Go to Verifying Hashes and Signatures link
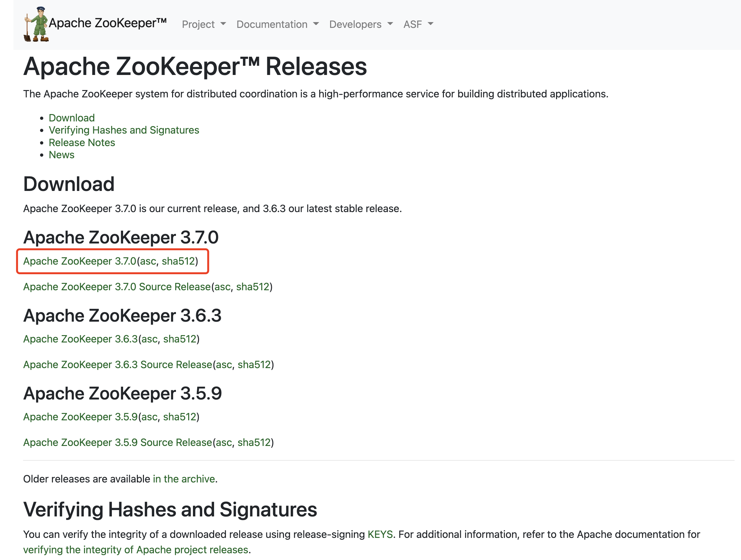Image resolution: width=741 pixels, height=560 pixels. click(124, 130)
